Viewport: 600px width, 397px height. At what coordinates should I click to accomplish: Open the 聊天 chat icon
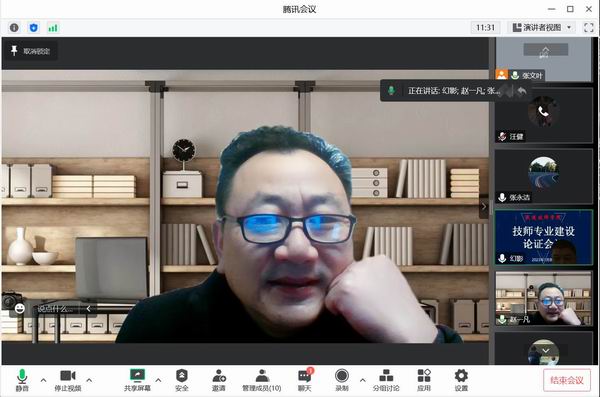tap(305, 380)
